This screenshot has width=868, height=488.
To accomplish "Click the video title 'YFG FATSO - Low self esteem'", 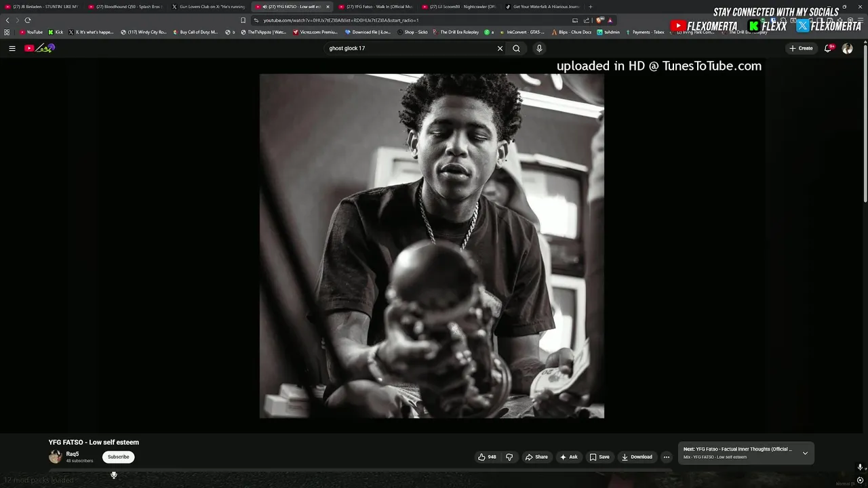I will [94, 442].
